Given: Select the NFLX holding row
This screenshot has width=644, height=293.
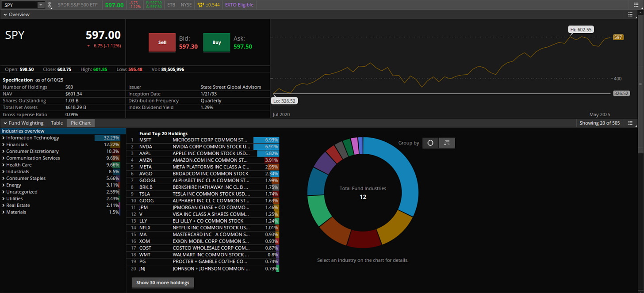Looking at the screenshot, I should click(x=203, y=228).
